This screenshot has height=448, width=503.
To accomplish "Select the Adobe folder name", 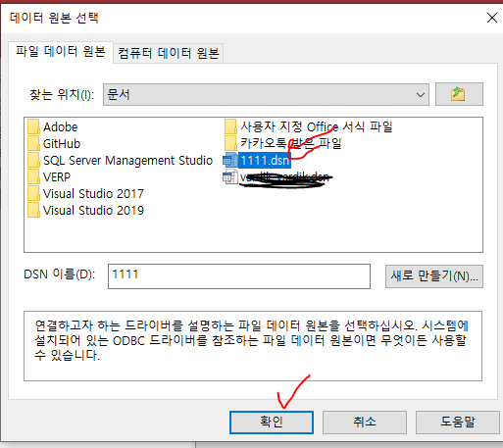I will coord(61,127).
